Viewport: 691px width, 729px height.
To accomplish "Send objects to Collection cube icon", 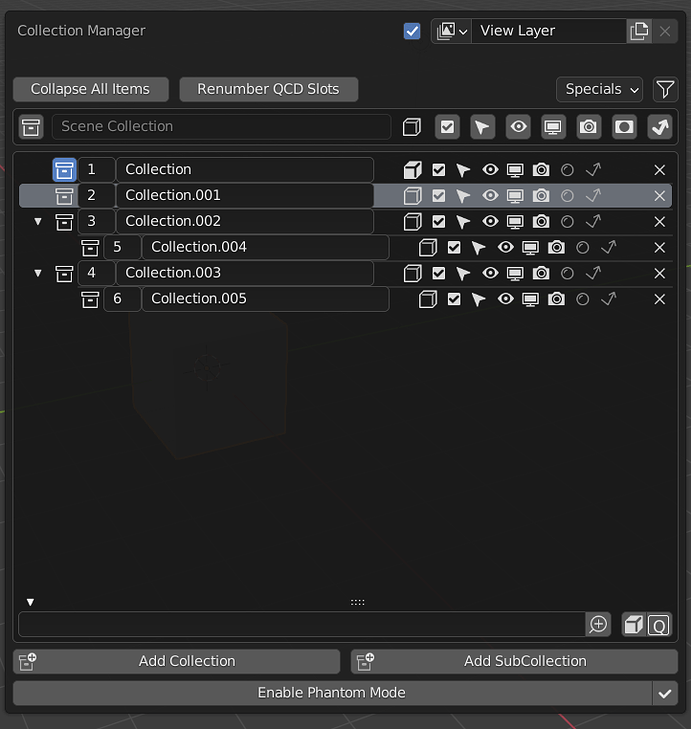I will [412, 170].
